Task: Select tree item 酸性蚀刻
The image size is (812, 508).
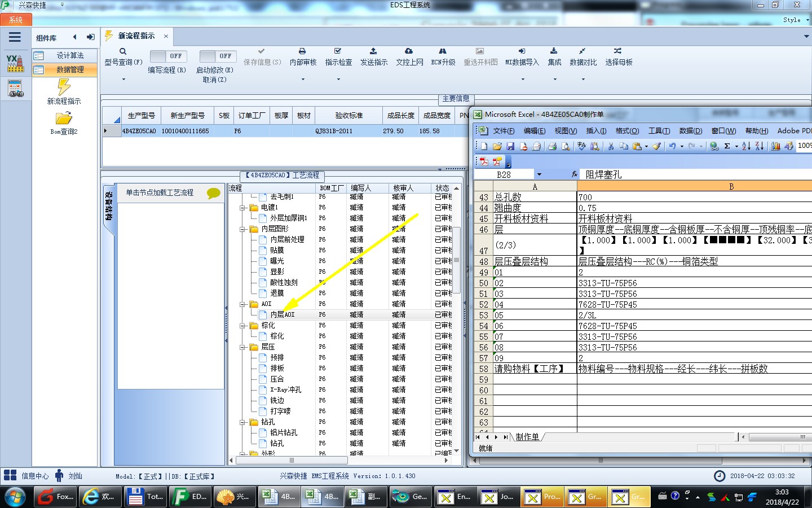Action: point(284,282)
